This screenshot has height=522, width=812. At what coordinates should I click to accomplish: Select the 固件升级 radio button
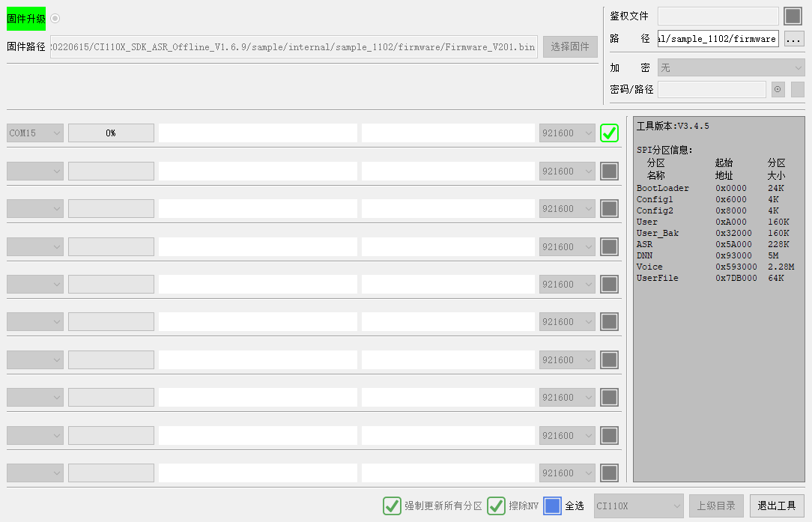click(x=55, y=19)
